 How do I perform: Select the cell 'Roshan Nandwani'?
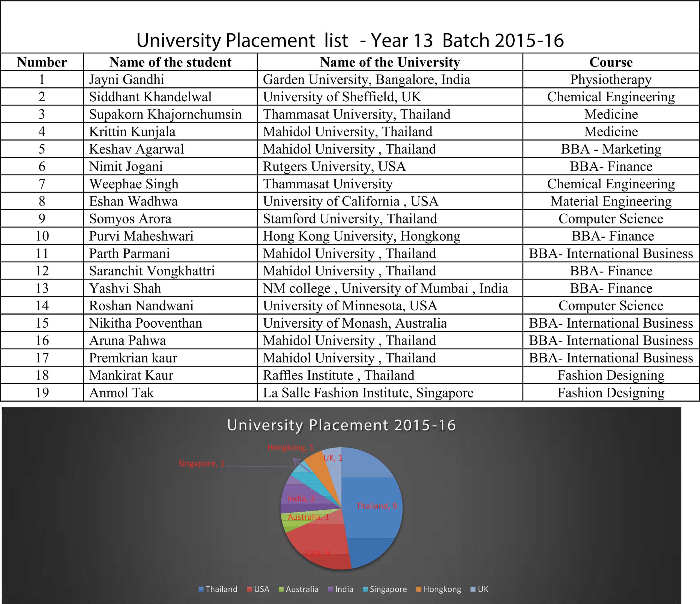pyautogui.click(x=170, y=306)
